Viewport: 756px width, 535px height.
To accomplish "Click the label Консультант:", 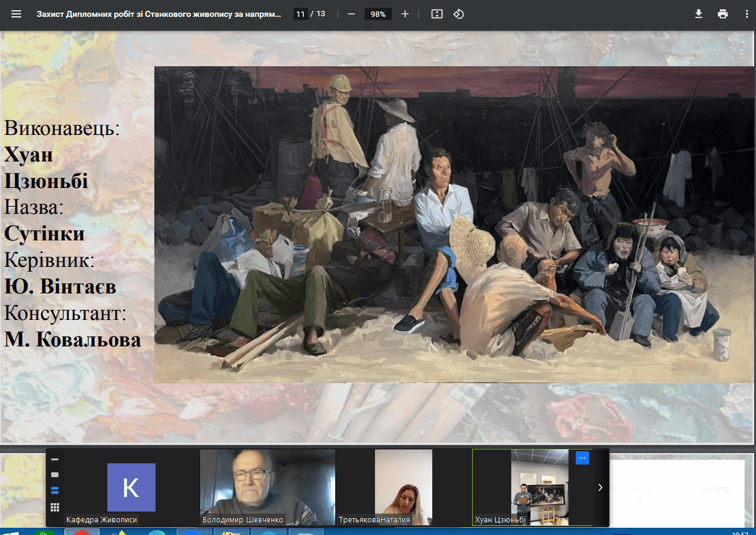I will point(65,313).
